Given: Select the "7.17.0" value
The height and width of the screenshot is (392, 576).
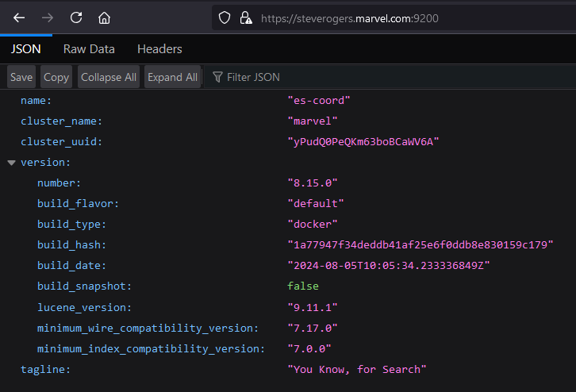Looking at the screenshot, I should [x=313, y=328].
